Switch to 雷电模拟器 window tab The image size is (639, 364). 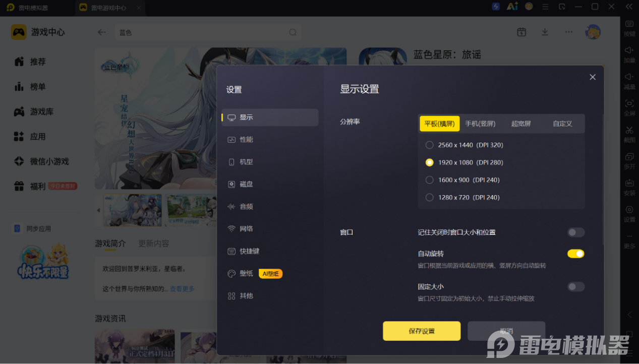pyautogui.click(x=34, y=8)
